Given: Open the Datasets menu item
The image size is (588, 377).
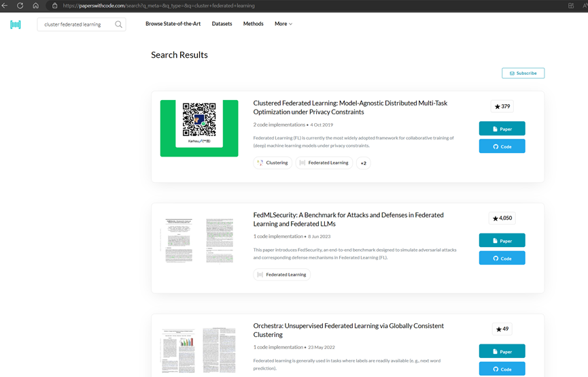Looking at the screenshot, I should click(222, 24).
